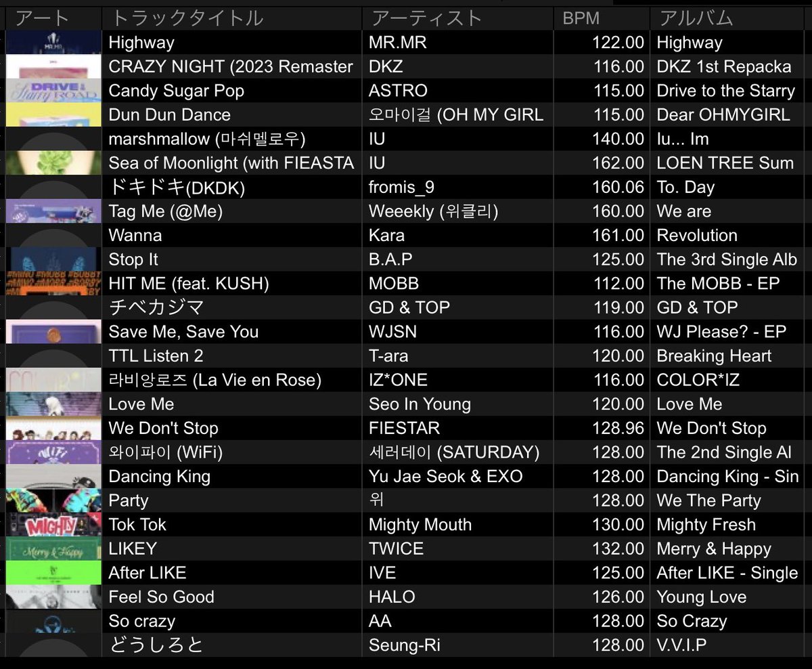Select the Highway track album art

[53, 43]
